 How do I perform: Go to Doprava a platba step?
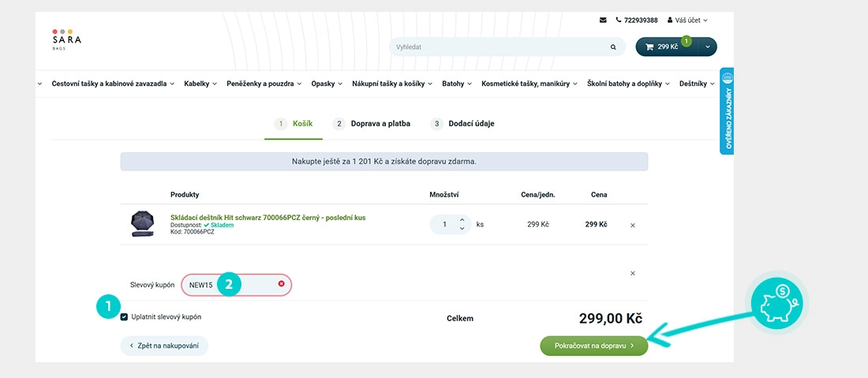click(372, 124)
